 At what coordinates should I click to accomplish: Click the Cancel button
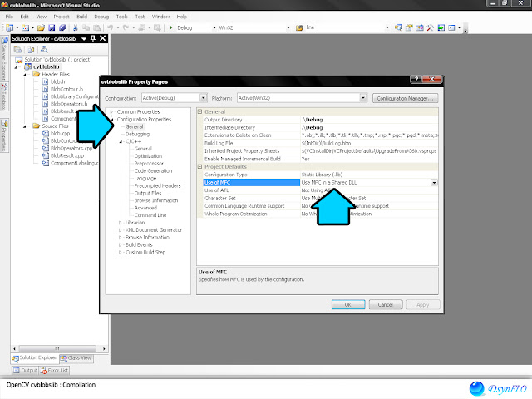(x=386, y=305)
